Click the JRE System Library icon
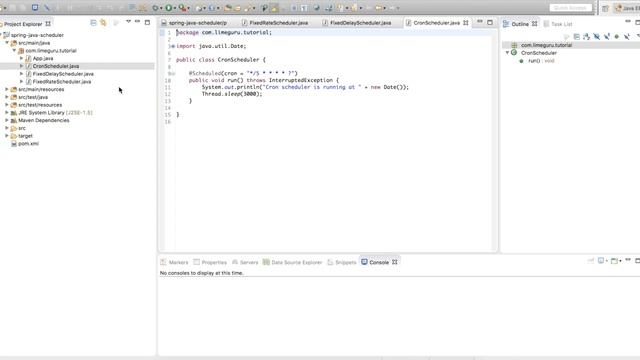 (14, 113)
